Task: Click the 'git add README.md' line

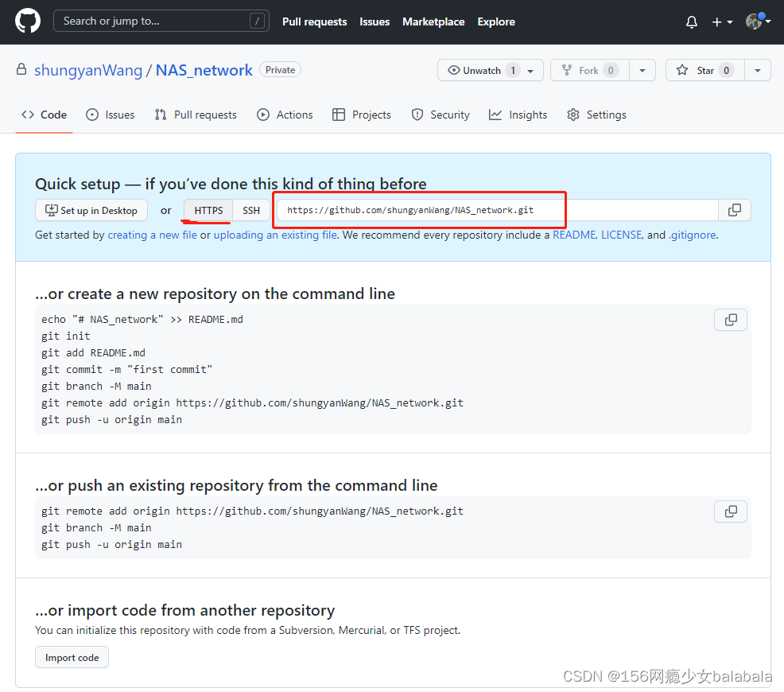Action: click(x=93, y=353)
